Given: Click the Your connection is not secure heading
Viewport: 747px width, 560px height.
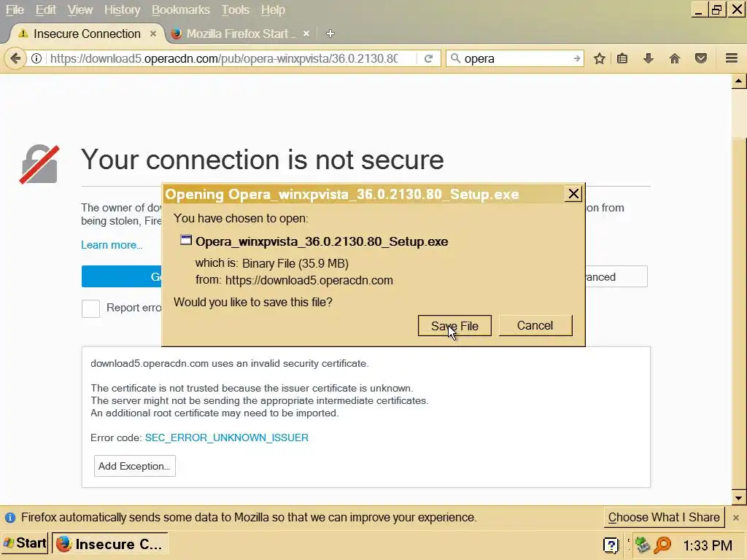Looking at the screenshot, I should [x=263, y=160].
